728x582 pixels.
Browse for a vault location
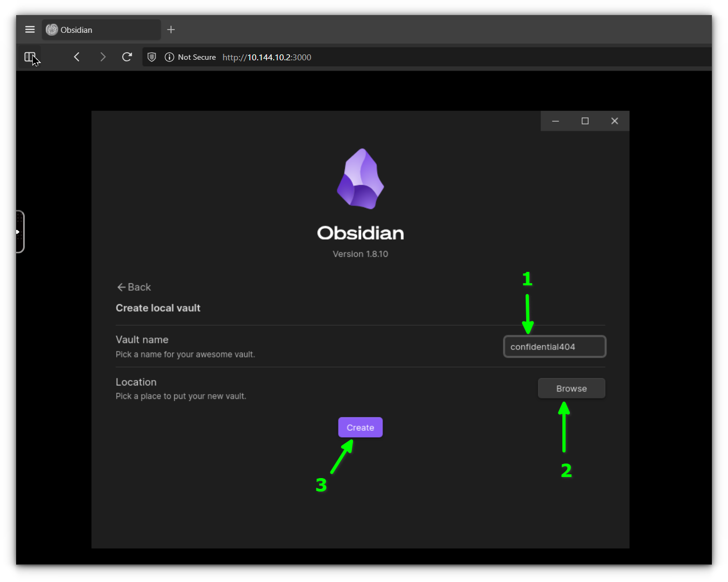pos(571,388)
